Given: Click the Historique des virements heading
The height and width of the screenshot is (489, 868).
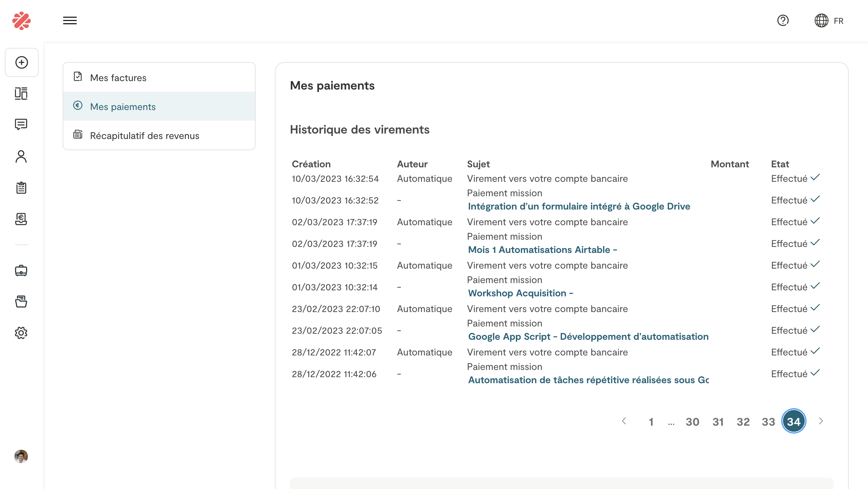Looking at the screenshot, I should (360, 129).
